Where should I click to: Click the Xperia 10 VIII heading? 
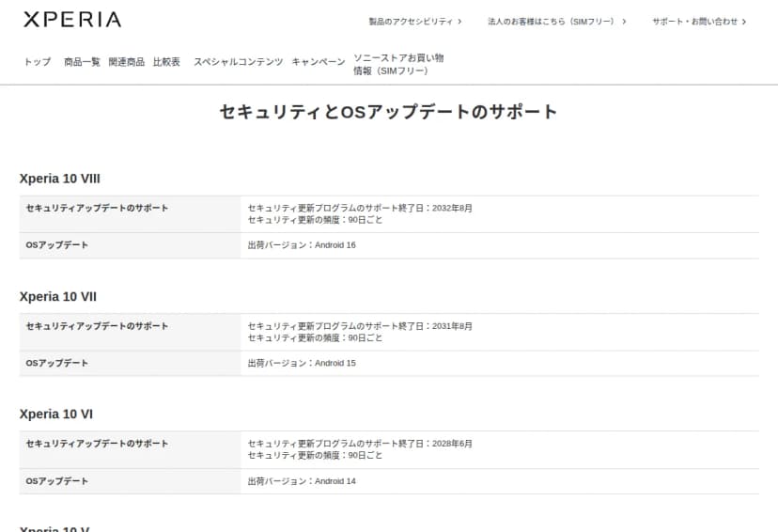(59, 179)
